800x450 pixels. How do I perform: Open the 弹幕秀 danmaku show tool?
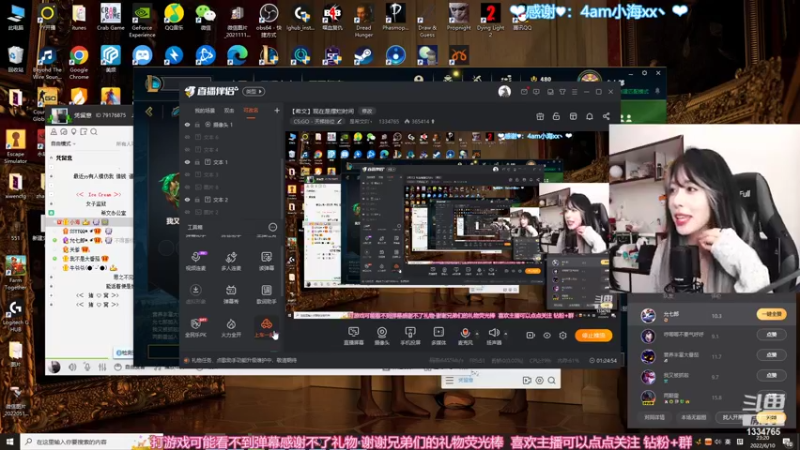231,294
